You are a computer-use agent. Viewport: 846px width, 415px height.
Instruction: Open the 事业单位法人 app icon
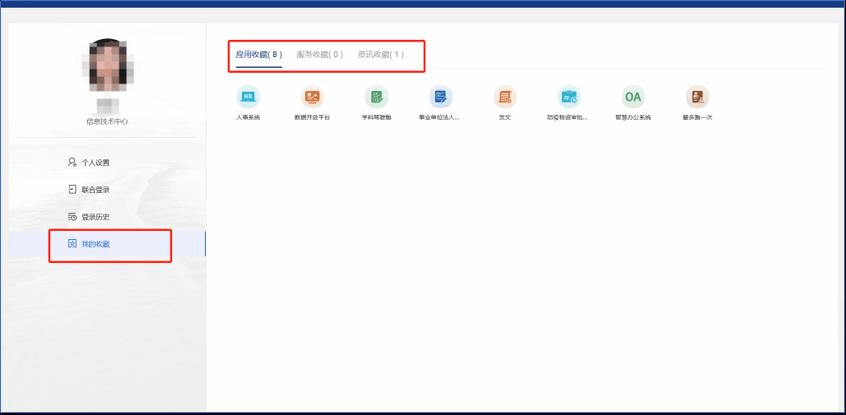[x=440, y=97]
